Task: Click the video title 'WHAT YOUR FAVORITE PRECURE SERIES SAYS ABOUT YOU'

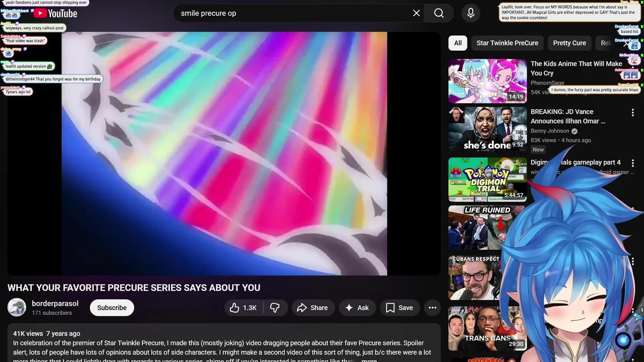Action: point(134,288)
